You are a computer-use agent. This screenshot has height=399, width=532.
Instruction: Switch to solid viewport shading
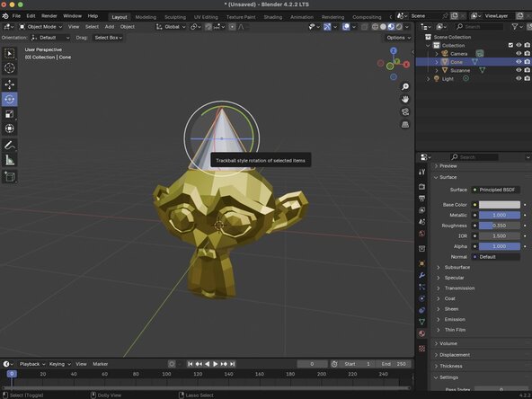pos(383,27)
